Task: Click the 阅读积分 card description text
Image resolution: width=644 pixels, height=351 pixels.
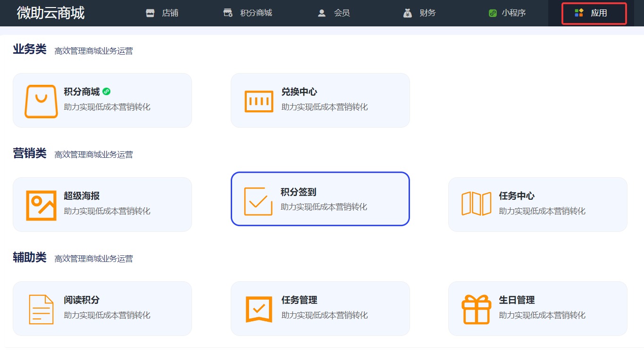Action: click(107, 315)
